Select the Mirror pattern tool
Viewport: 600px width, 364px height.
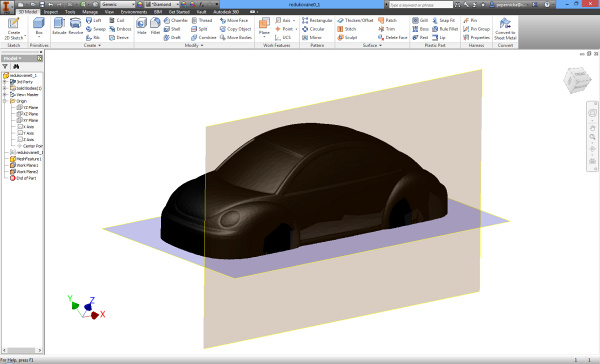tap(312, 38)
